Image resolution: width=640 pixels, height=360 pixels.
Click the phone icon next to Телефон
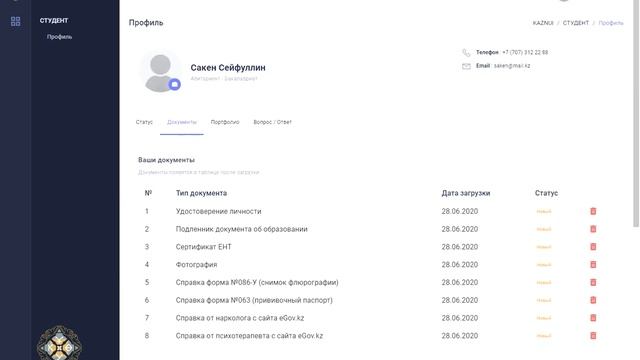tap(466, 53)
